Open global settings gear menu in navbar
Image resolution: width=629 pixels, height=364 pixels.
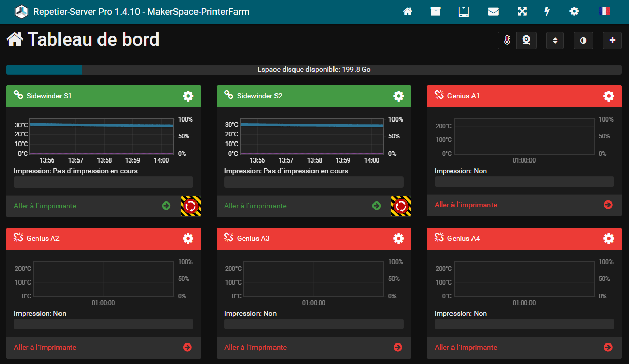point(574,11)
